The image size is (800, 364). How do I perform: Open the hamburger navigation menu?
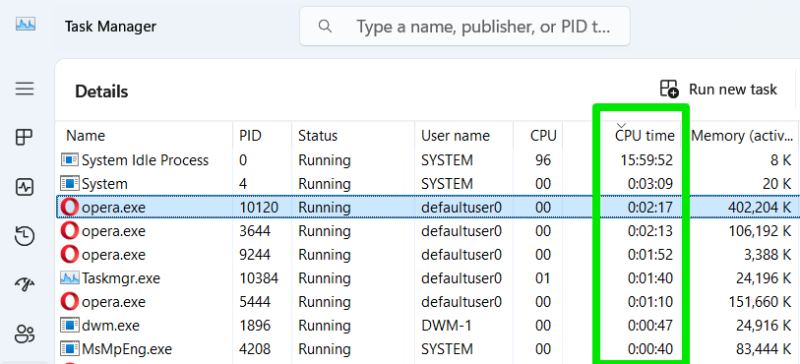[24, 89]
